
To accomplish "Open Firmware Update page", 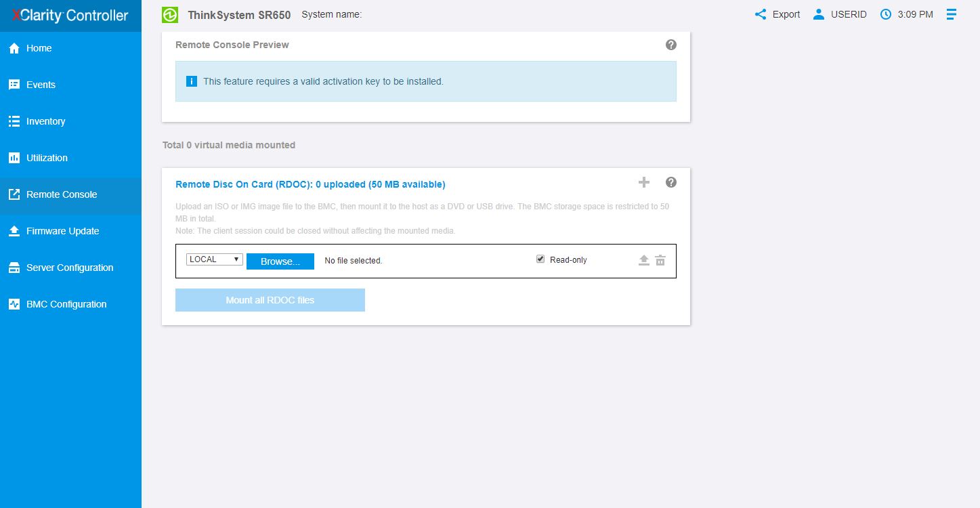I will tap(70, 231).
